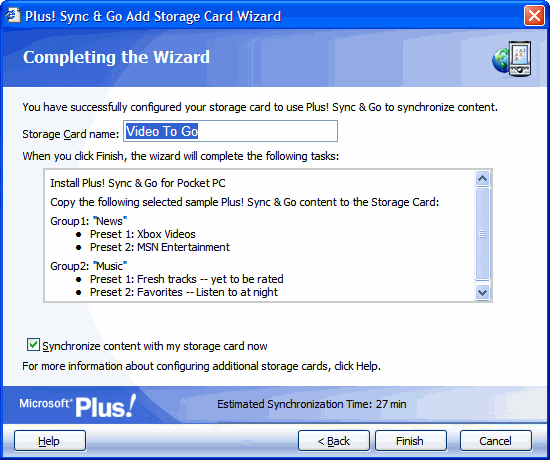The image size is (550, 460).
Task: Click the Microsoft Plus! logo
Action: tap(78, 406)
